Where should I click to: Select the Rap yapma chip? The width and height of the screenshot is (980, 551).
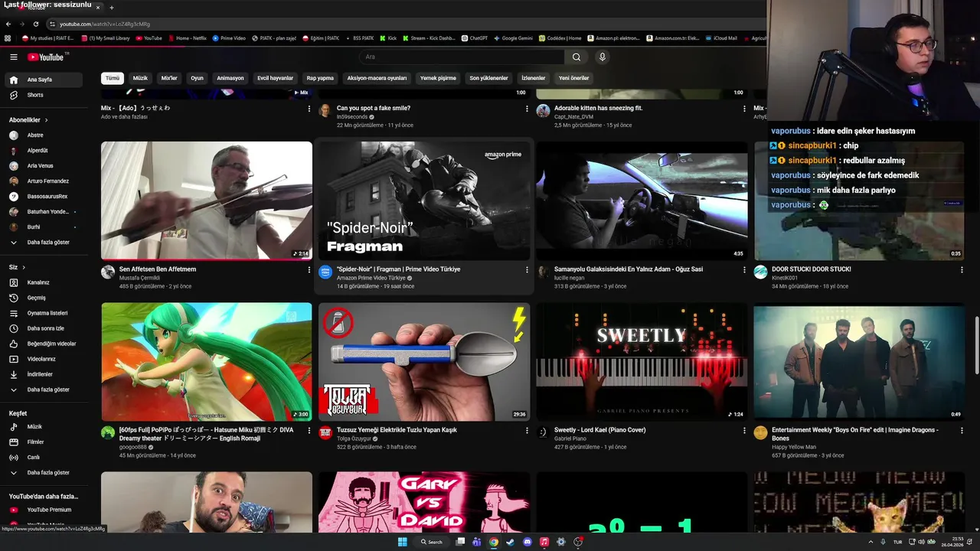point(320,78)
